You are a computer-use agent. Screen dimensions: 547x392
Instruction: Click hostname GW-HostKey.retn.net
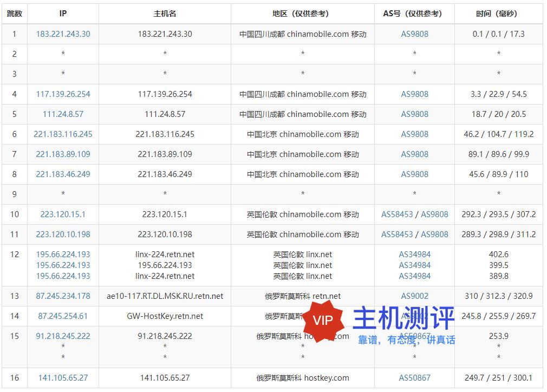click(165, 316)
